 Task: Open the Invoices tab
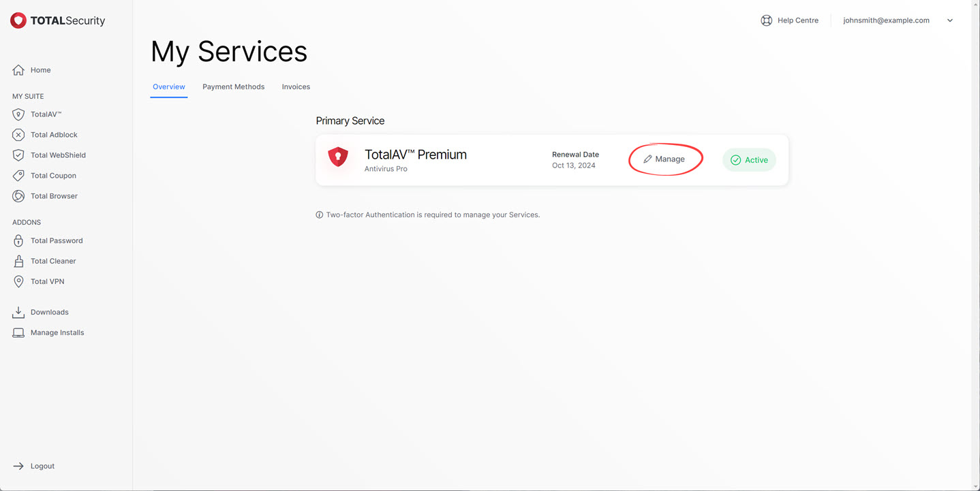[296, 86]
